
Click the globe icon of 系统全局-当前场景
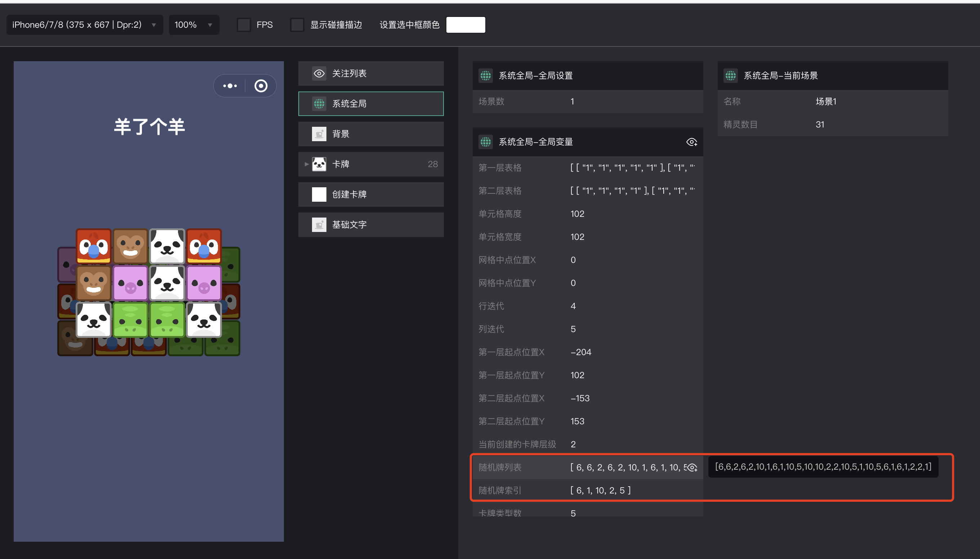coord(730,76)
